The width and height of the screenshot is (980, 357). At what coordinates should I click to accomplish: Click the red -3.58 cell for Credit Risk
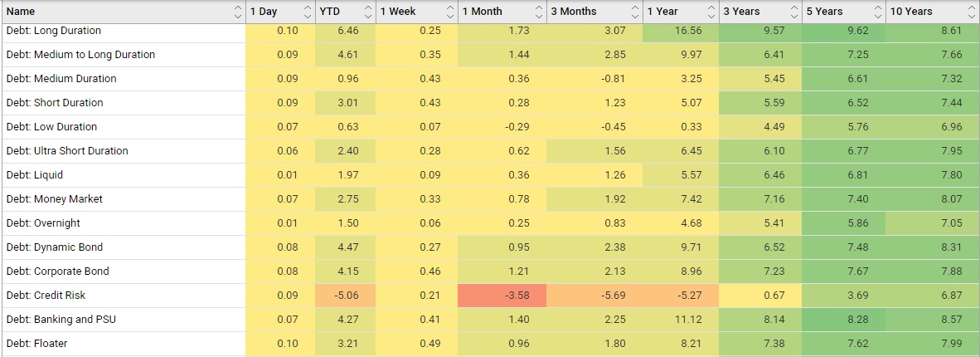(517, 296)
